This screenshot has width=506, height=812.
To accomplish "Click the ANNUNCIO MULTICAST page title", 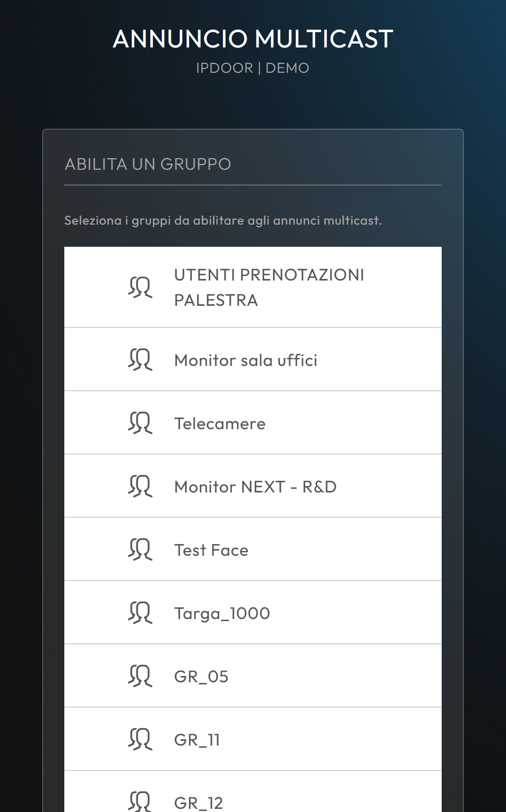I will tap(253, 39).
